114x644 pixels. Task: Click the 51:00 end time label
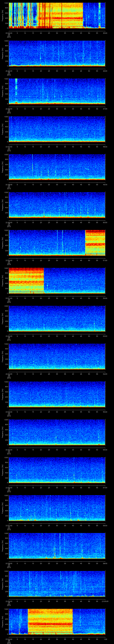105,260
